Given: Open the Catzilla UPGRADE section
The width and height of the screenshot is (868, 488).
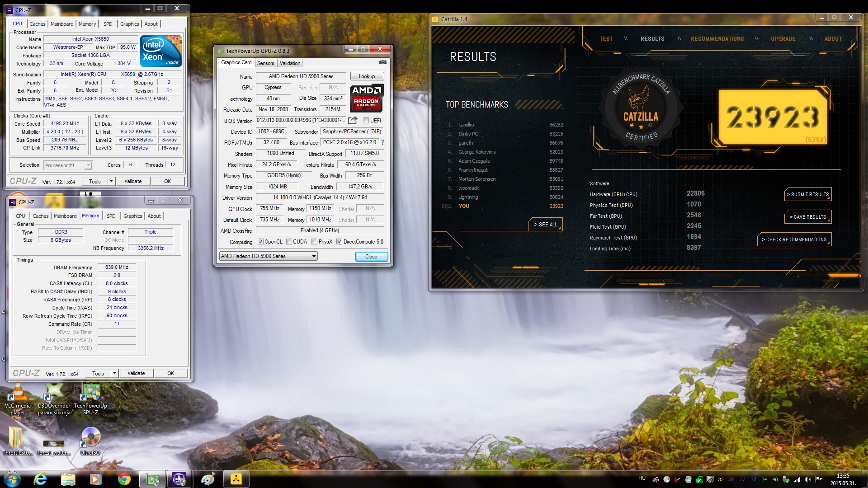Looking at the screenshot, I should click(x=783, y=39).
